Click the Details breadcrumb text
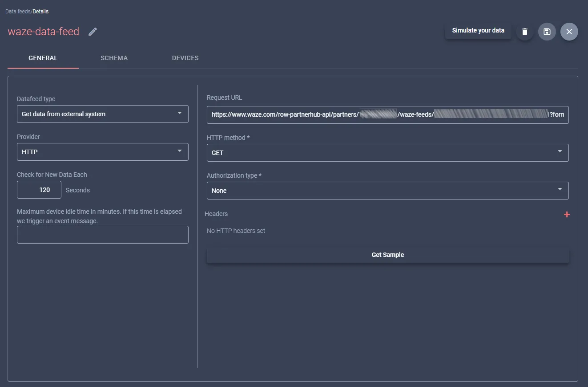The width and height of the screenshot is (588, 387). click(x=40, y=11)
